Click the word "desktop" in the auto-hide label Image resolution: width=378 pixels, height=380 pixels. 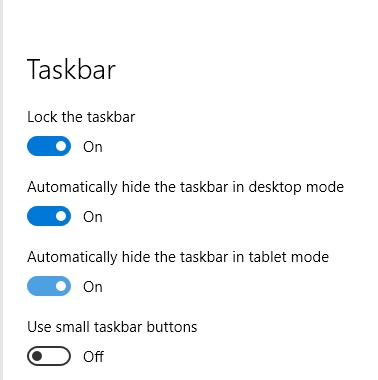coord(275,188)
